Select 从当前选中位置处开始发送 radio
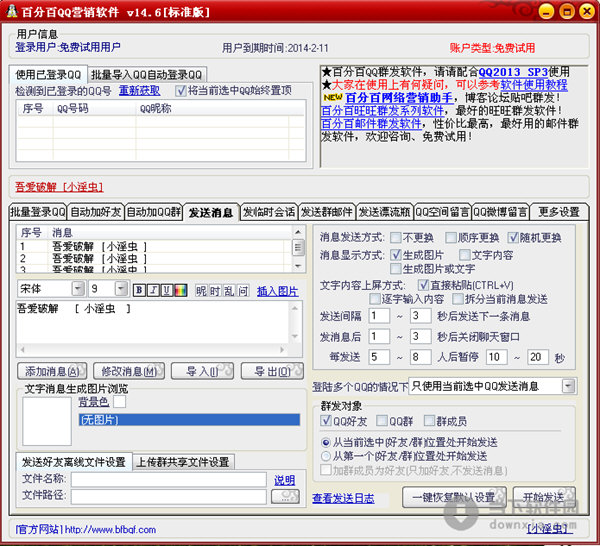Viewport: 600px width, 546px height. (326, 443)
